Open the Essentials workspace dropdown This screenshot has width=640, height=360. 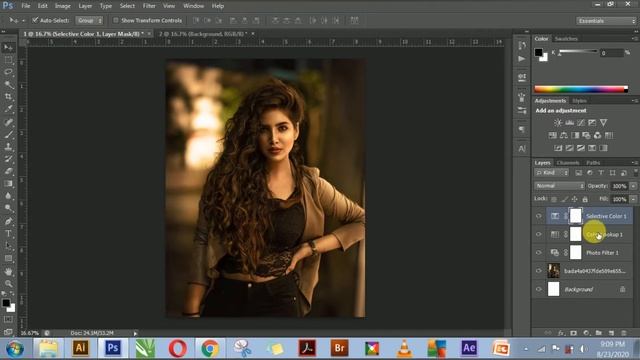606,21
